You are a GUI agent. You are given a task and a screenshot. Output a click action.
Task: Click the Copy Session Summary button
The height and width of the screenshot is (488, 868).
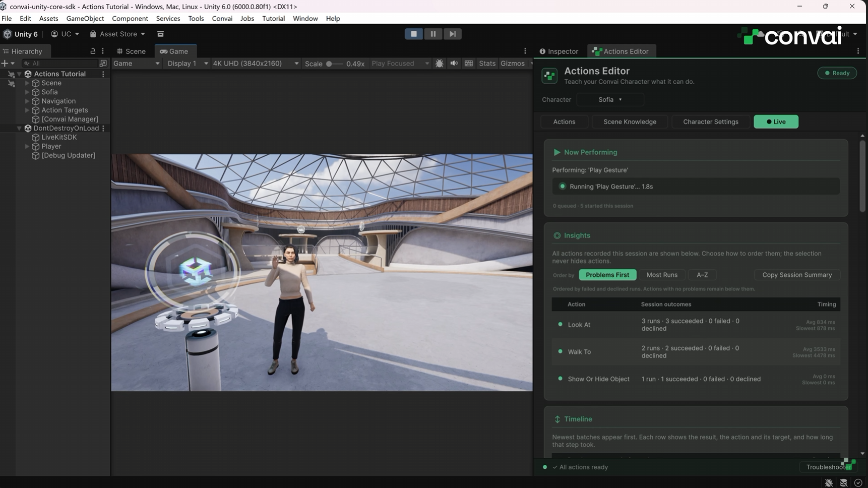(797, 275)
